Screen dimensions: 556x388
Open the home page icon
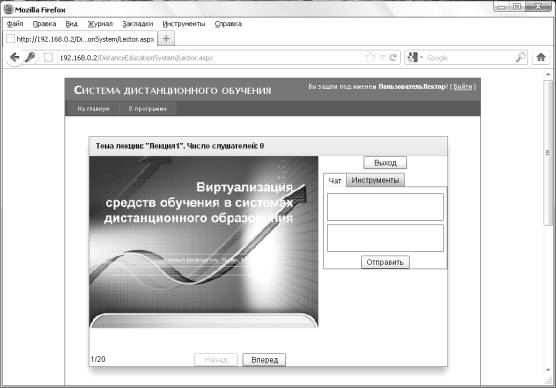tap(541, 57)
